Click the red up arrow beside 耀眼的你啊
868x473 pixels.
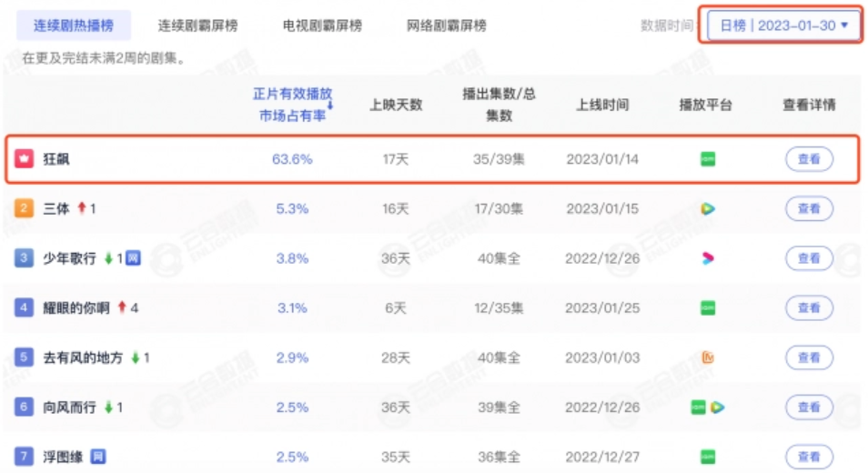coord(122,307)
